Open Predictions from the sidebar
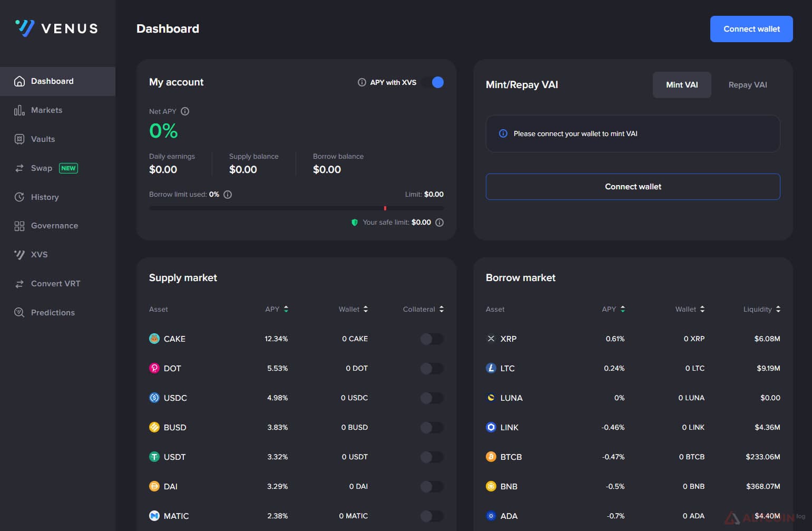812x531 pixels. pyautogui.click(x=57, y=313)
